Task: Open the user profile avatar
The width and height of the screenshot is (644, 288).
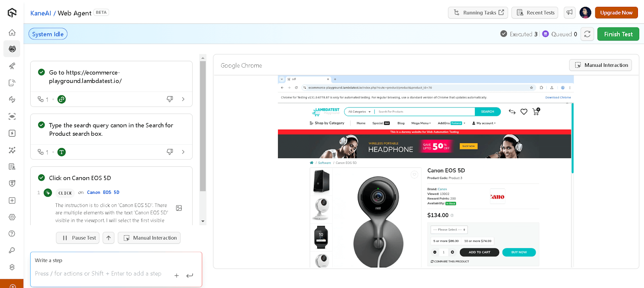Action: (x=585, y=12)
